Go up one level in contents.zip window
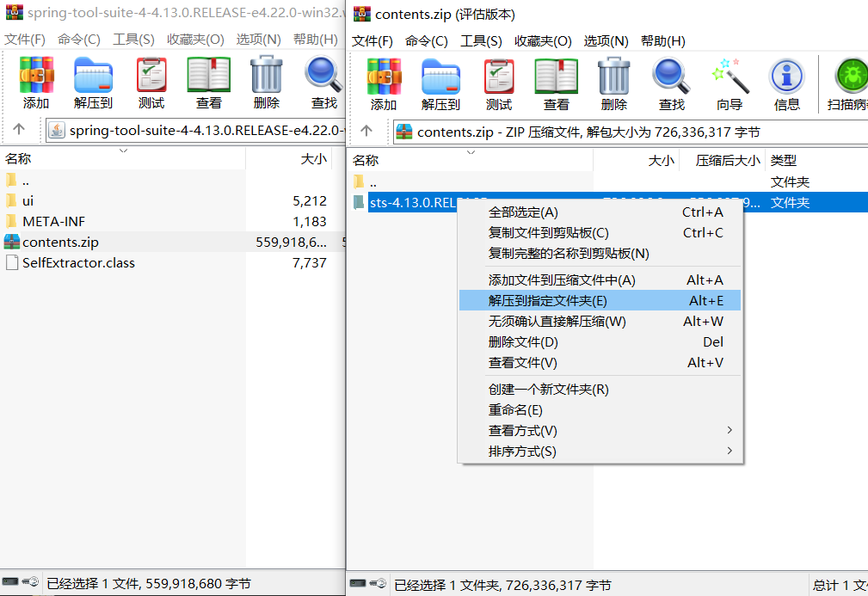The width and height of the screenshot is (868, 596). click(x=366, y=131)
